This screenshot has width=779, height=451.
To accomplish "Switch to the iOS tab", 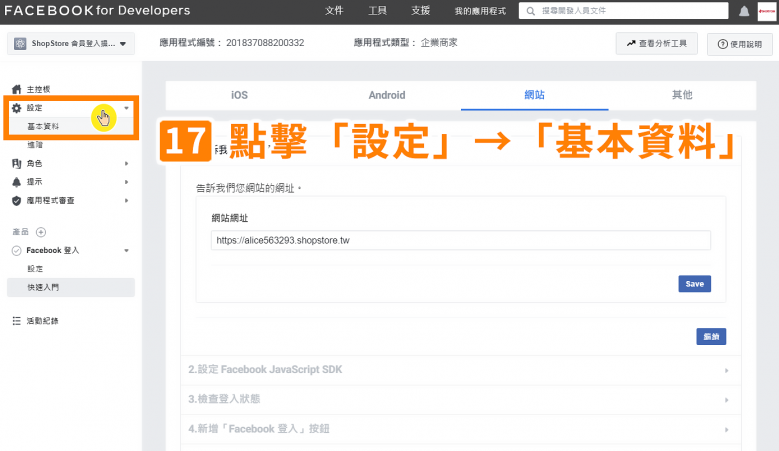I will [x=239, y=95].
